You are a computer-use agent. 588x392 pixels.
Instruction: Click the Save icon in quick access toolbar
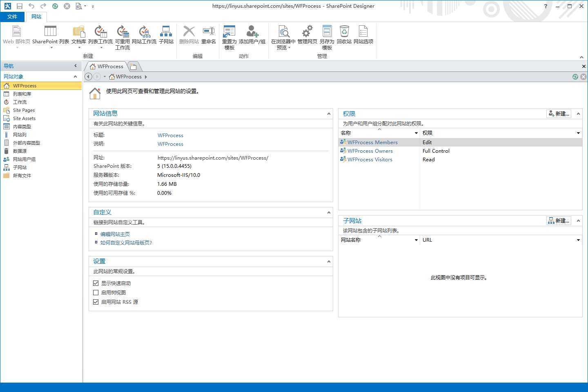(20, 6)
